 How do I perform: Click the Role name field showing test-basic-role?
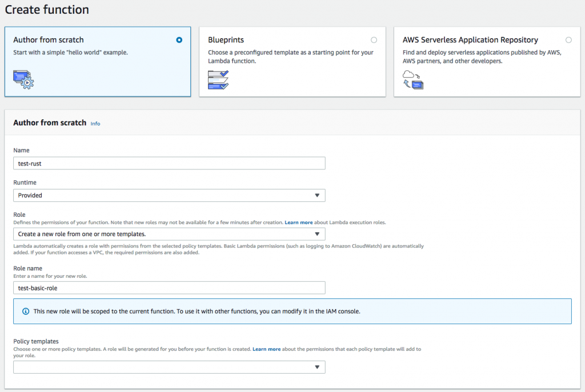point(169,288)
